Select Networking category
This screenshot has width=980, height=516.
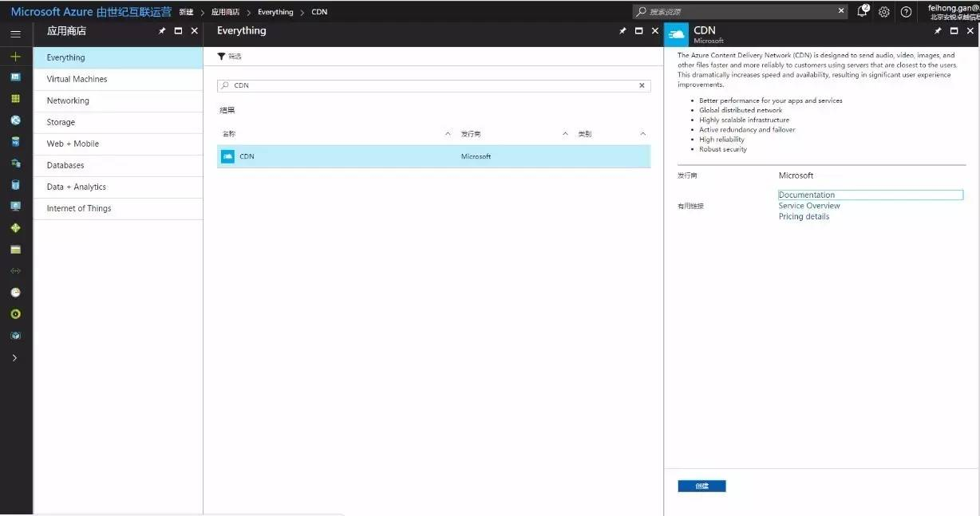pos(118,100)
